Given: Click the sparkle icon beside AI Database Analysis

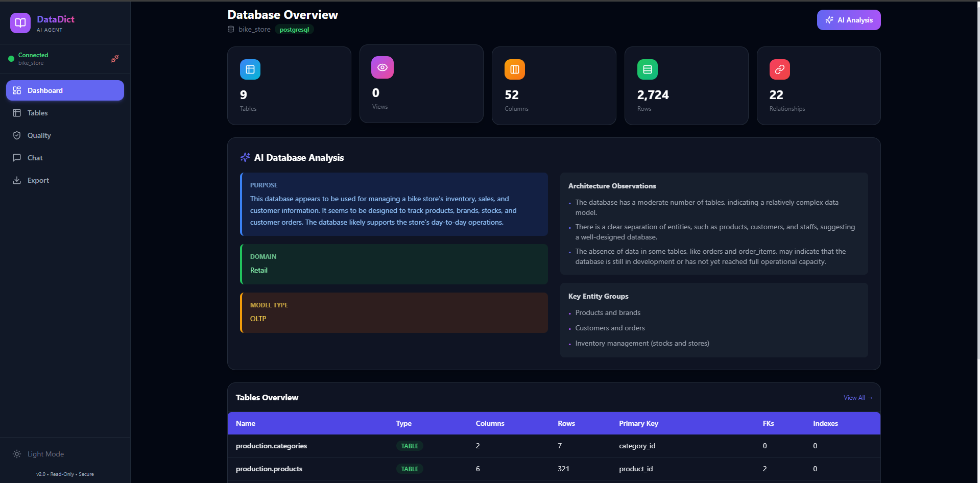Looking at the screenshot, I should point(245,157).
